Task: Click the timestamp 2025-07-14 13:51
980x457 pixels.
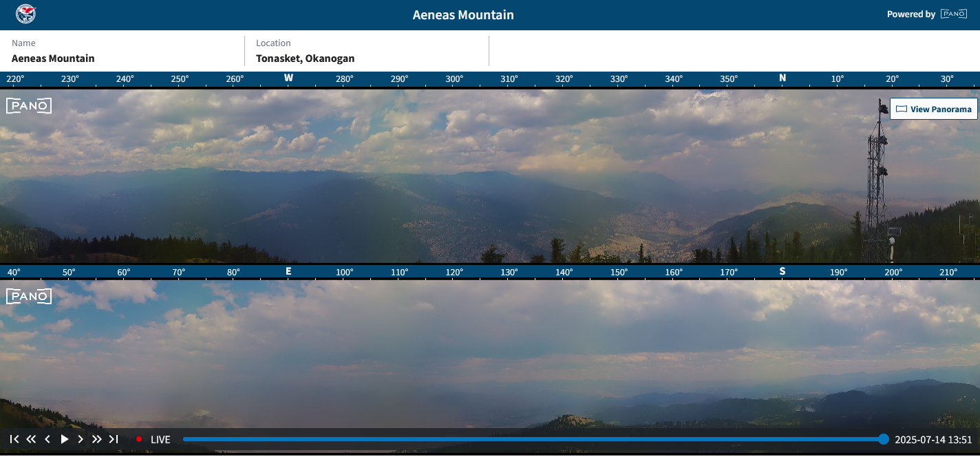Action: tap(933, 439)
